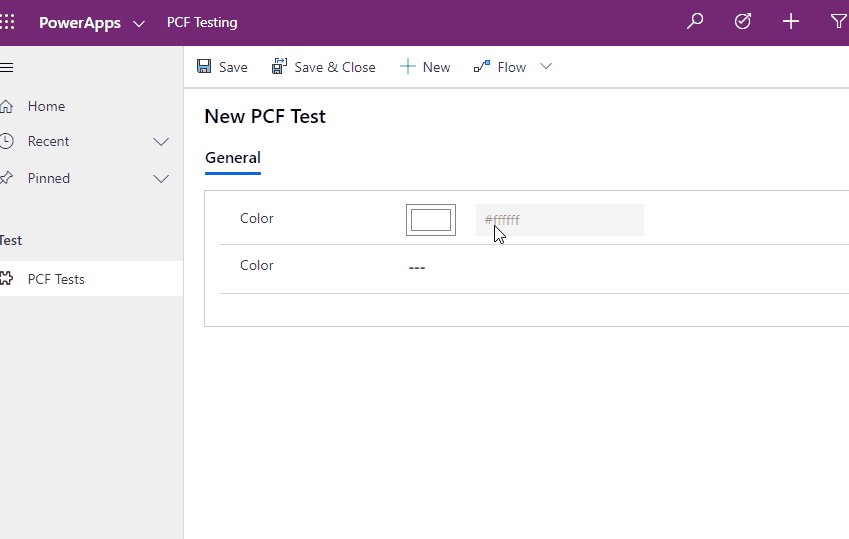
Task: Click the #ffffff hex input field
Action: click(x=560, y=220)
